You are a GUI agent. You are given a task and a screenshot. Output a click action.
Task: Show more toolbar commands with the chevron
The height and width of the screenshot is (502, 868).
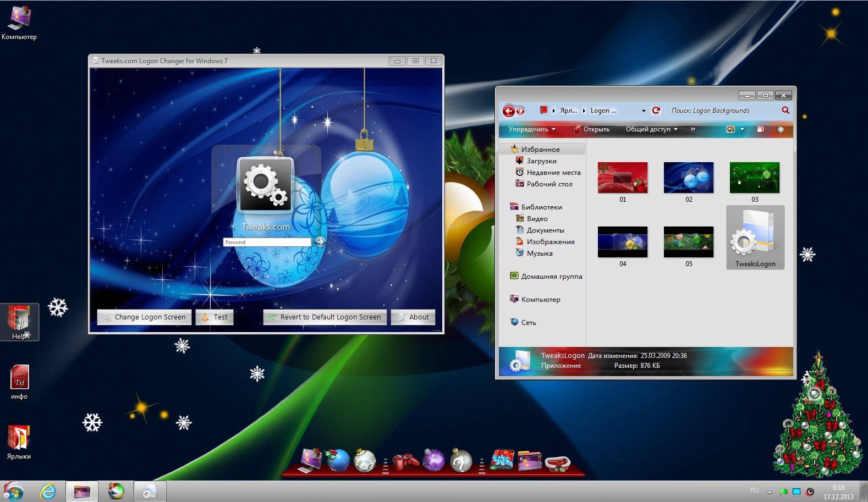693,129
